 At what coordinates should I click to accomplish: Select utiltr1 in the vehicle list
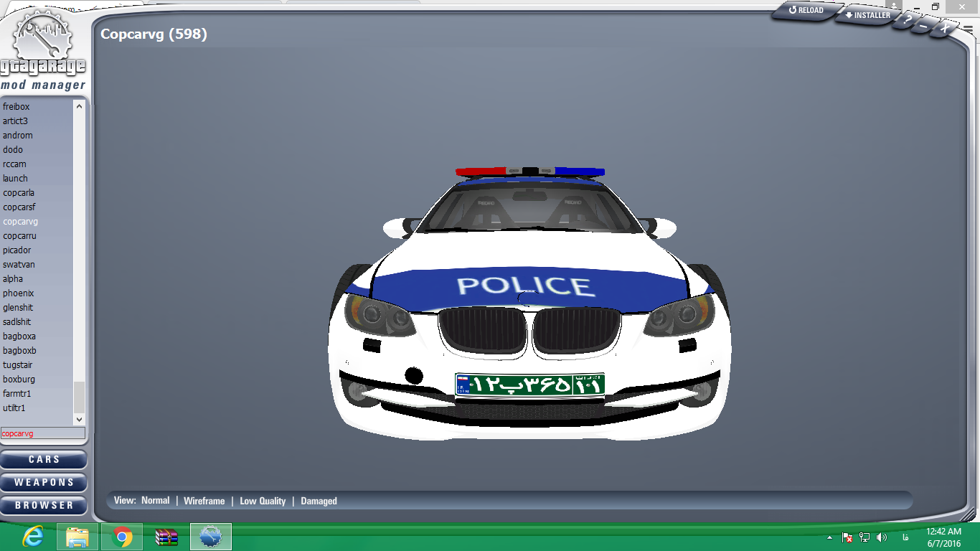[37, 408]
